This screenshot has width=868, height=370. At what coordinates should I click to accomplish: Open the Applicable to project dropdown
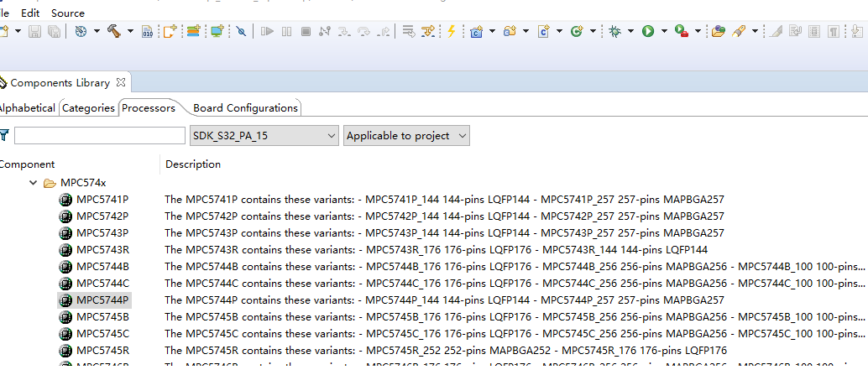click(406, 136)
